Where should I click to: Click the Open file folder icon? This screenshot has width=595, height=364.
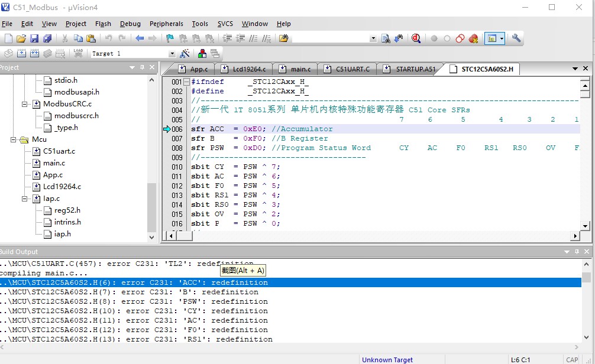(x=21, y=38)
